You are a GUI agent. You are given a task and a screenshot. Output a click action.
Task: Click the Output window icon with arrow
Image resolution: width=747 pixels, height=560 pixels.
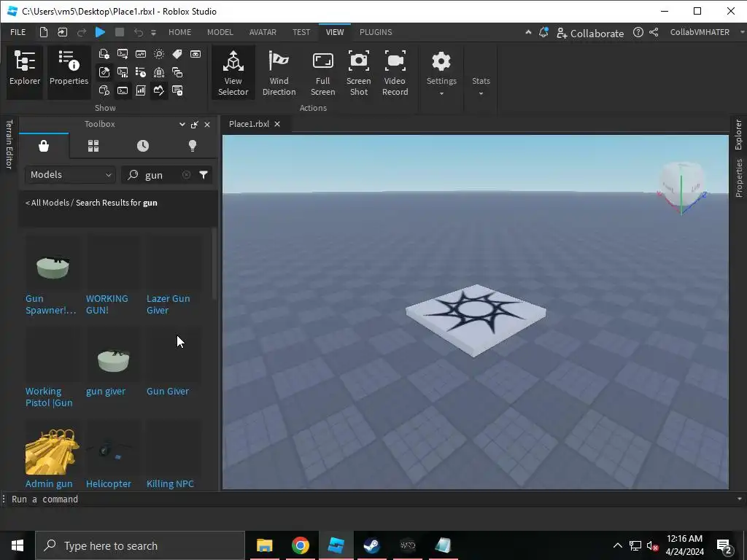point(123,54)
